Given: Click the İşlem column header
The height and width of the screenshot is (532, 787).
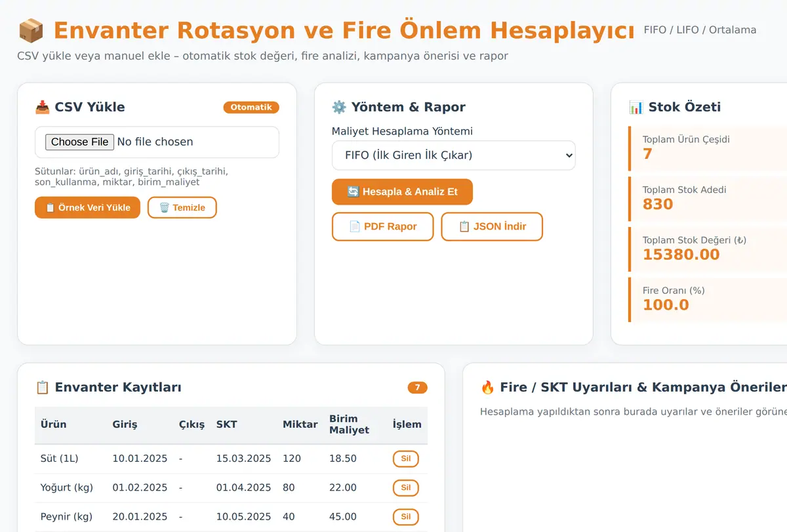Looking at the screenshot, I should 407,424.
